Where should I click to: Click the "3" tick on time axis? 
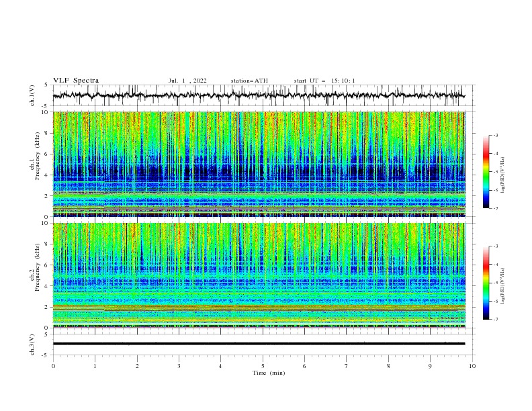tap(179, 366)
